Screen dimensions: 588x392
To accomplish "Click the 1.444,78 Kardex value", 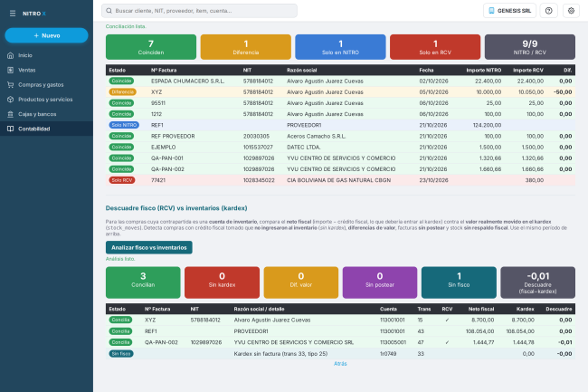I will pyautogui.click(x=523, y=342).
